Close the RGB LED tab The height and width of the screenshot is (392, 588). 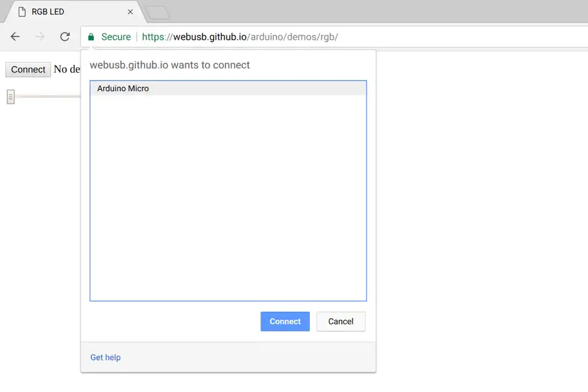coord(130,12)
